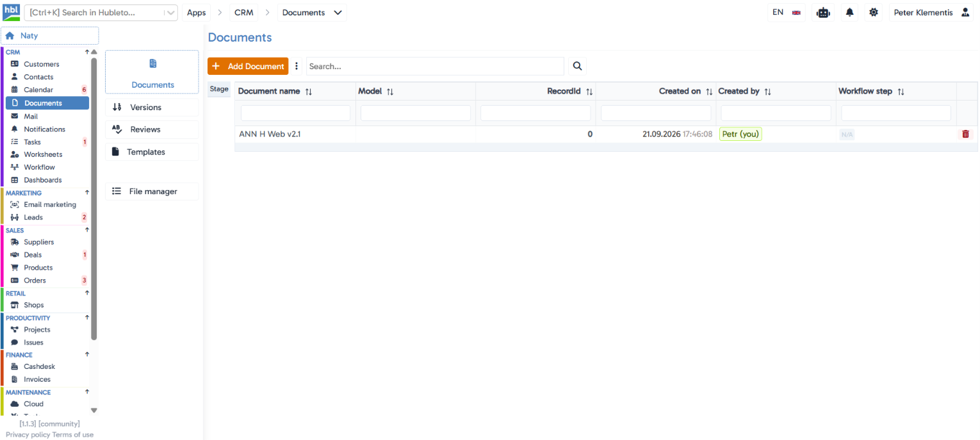The width and height of the screenshot is (980, 440).
Task: Open the settings gear icon
Action: [x=874, y=12]
